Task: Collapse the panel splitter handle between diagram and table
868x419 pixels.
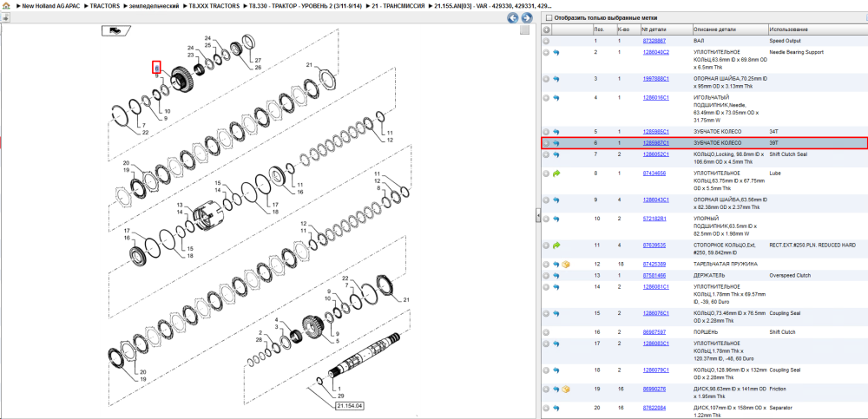Action: 537,216
